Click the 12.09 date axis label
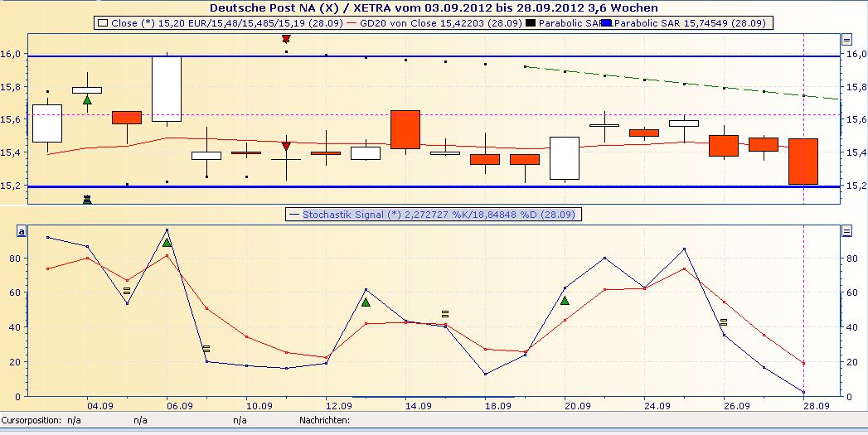 pos(339,406)
